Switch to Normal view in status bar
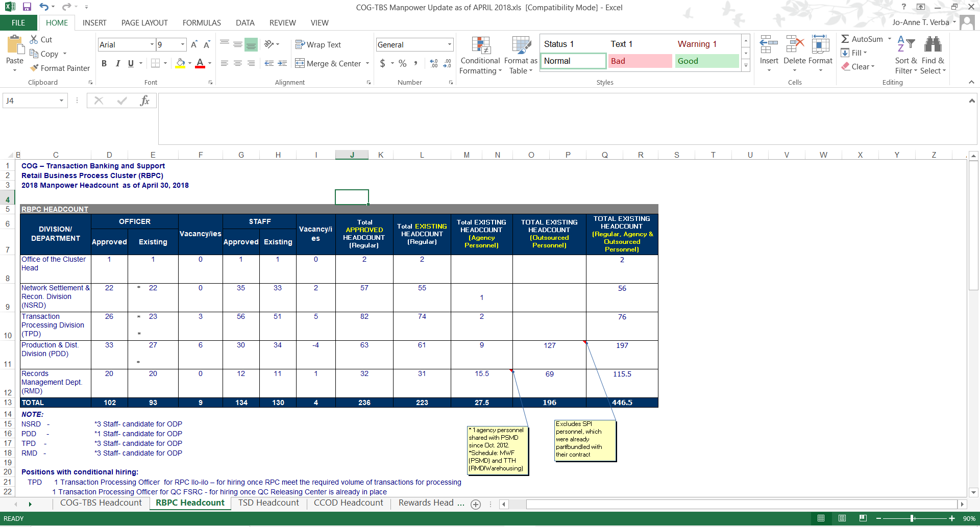The image size is (980, 527). (x=821, y=518)
